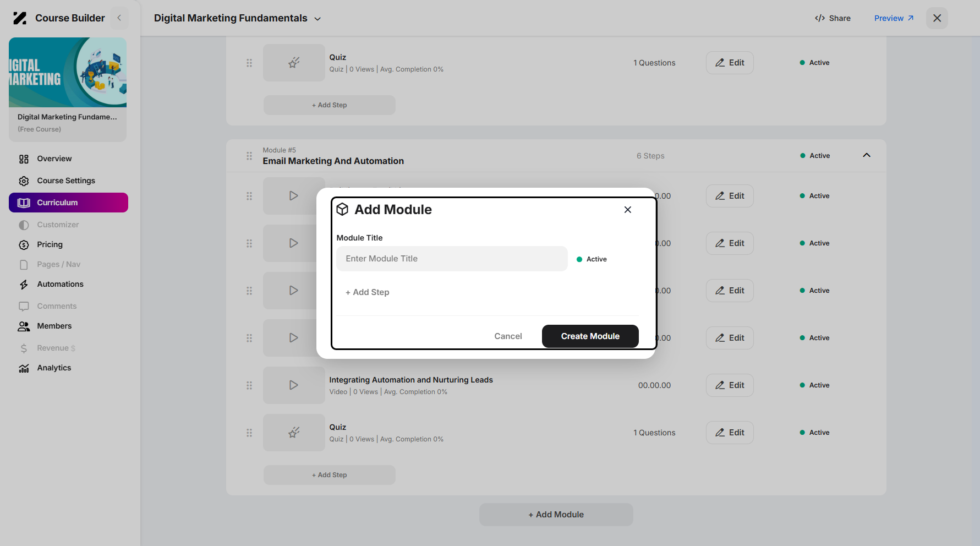This screenshot has width=980, height=546.
Task: Click + Add Step inside the dialog
Action: [368, 292]
